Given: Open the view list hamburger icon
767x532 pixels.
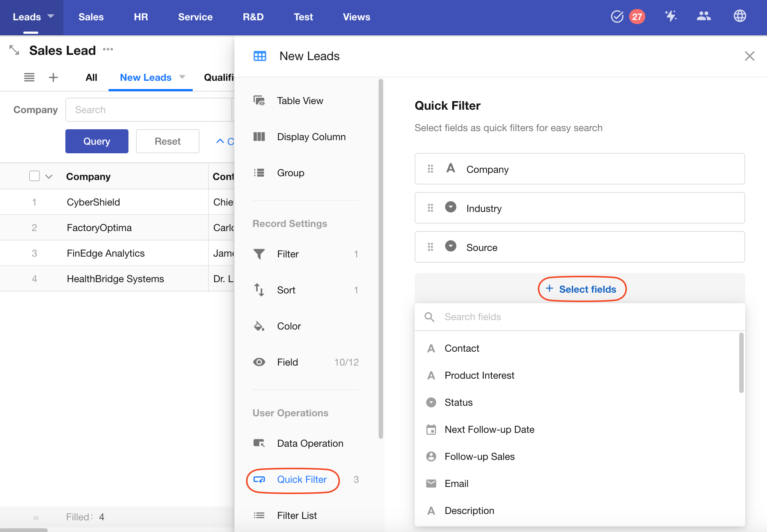Looking at the screenshot, I should click(x=29, y=77).
